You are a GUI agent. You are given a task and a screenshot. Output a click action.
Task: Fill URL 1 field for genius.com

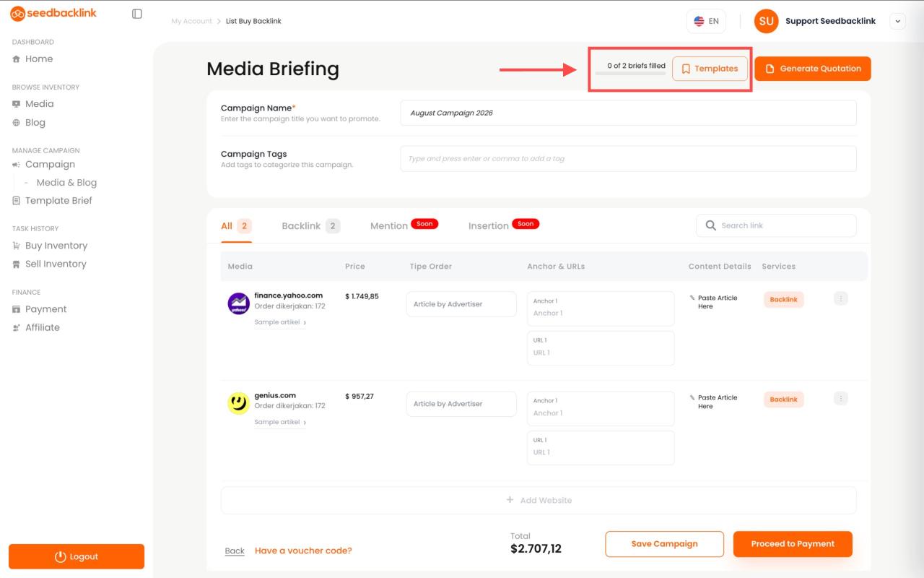pos(601,448)
